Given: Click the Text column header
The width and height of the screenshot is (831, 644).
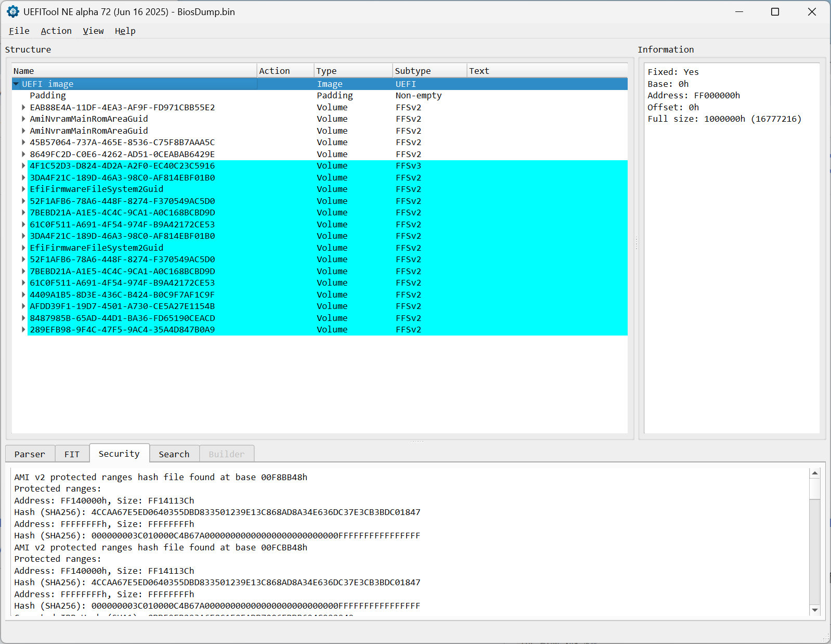Looking at the screenshot, I should pyautogui.click(x=547, y=71).
